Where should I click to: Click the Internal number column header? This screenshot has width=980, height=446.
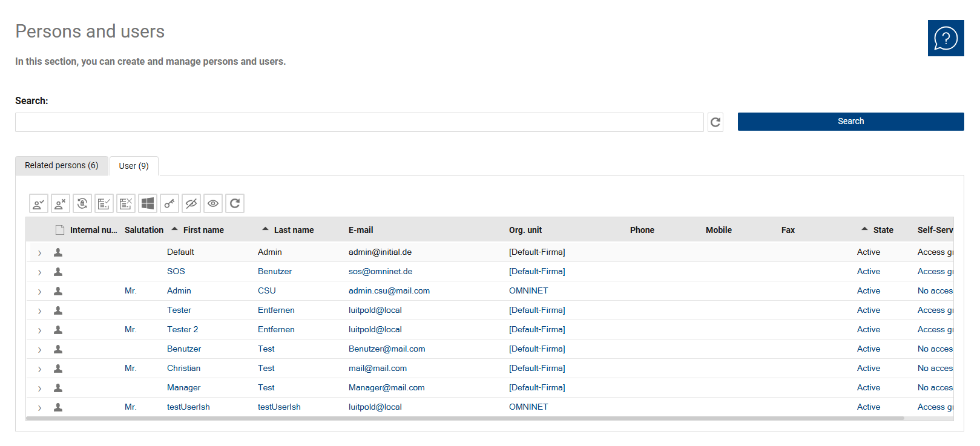coord(94,230)
